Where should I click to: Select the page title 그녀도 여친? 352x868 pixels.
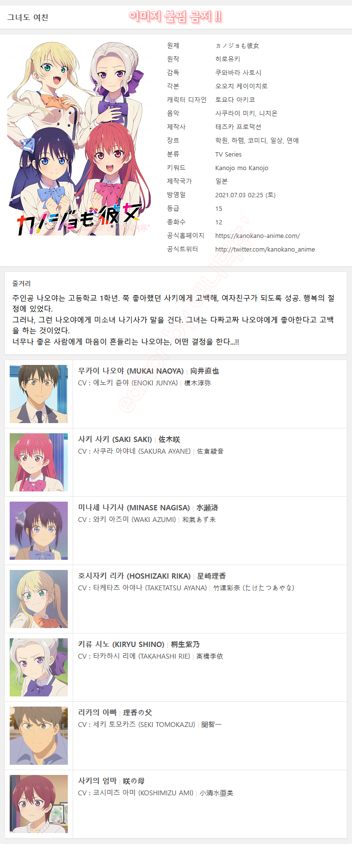click(x=28, y=17)
